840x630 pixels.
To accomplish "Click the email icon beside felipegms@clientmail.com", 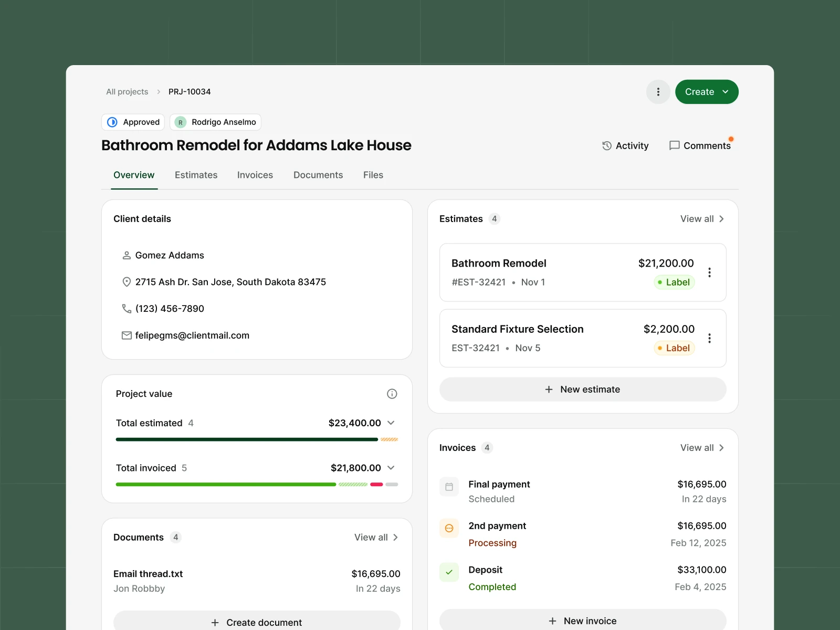I will (x=126, y=335).
